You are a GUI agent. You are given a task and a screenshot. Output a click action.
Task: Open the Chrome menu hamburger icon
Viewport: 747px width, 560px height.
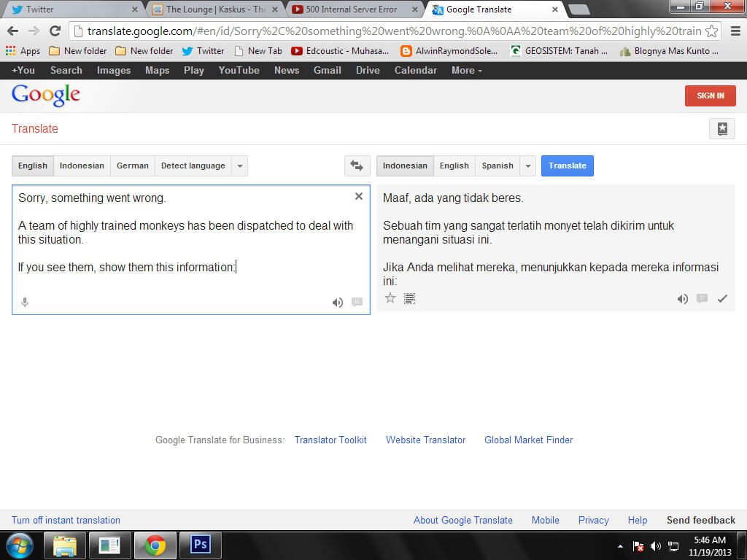click(x=735, y=31)
